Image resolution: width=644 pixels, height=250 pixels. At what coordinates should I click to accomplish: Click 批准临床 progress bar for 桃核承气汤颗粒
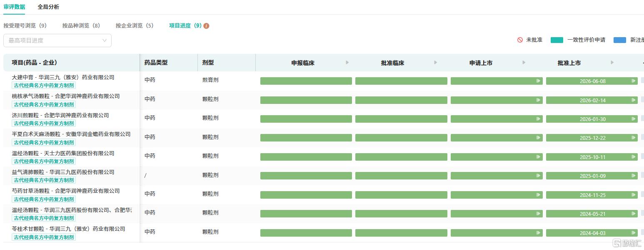(x=401, y=100)
